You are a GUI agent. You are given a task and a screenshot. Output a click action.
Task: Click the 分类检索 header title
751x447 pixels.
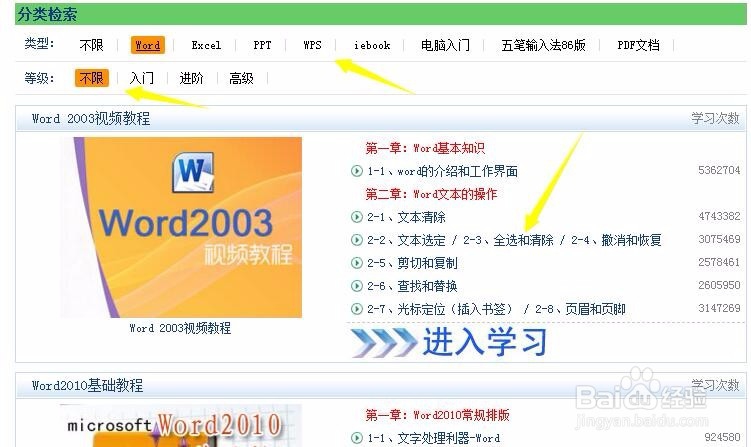(x=47, y=14)
